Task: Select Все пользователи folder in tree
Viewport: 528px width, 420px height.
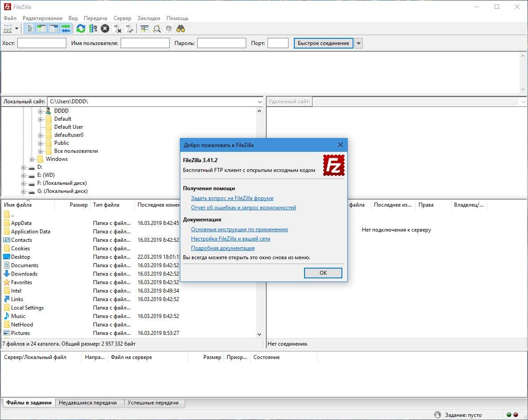Action: [x=76, y=151]
